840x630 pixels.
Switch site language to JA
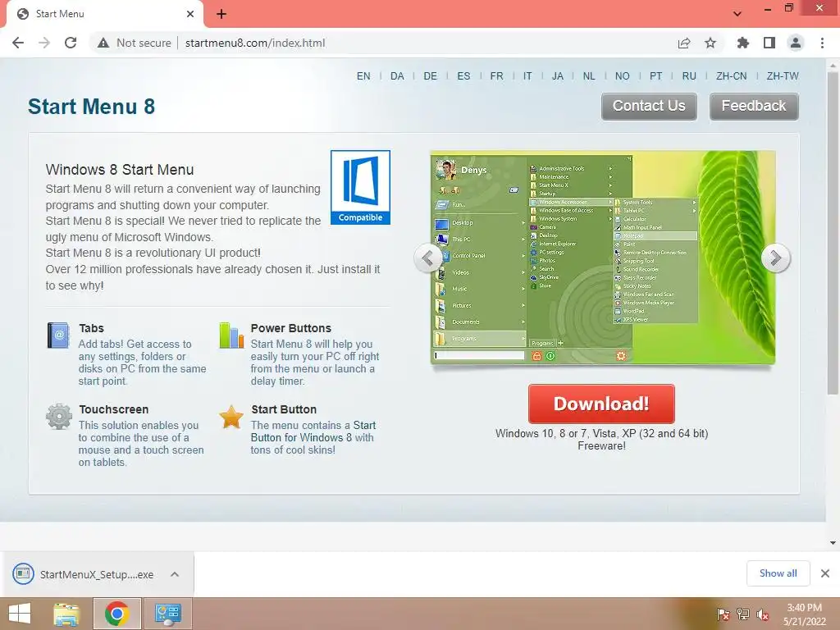point(558,76)
